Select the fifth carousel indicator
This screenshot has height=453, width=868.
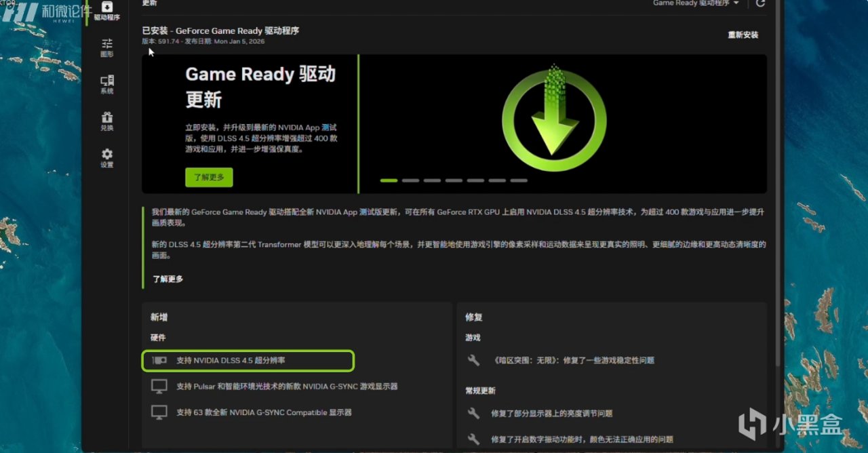click(475, 180)
